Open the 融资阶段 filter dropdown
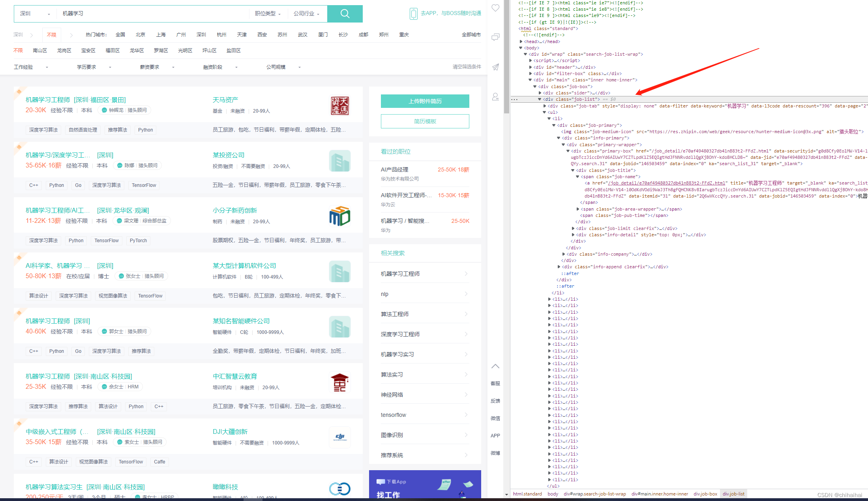This screenshot has height=501, width=868. click(x=220, y=67)
